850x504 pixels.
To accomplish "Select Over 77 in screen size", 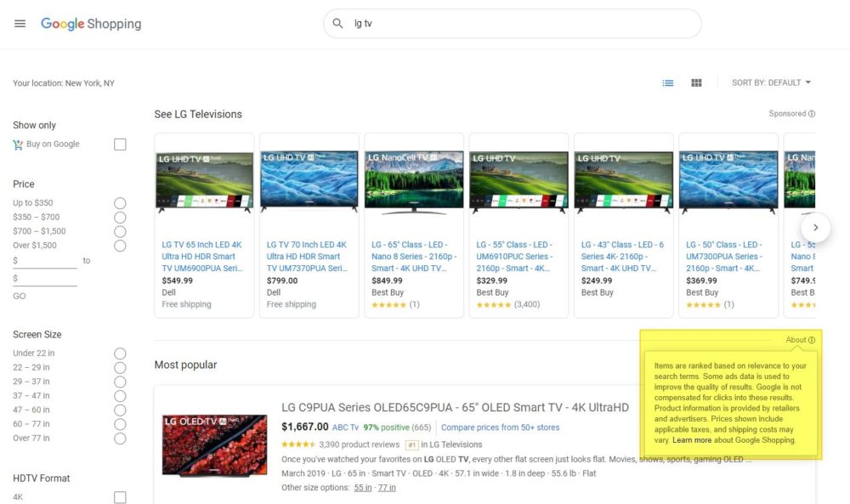I will point(121,438).
